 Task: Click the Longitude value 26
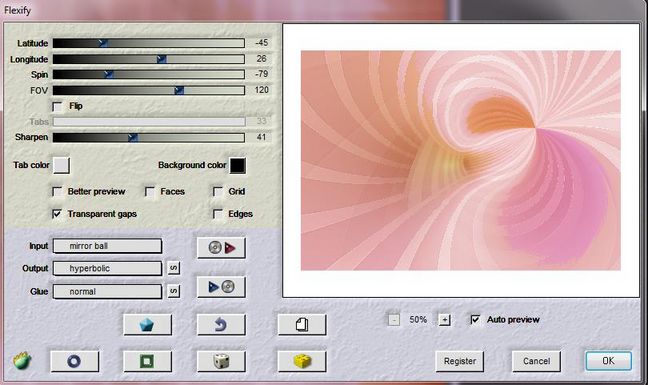[261, 59]
